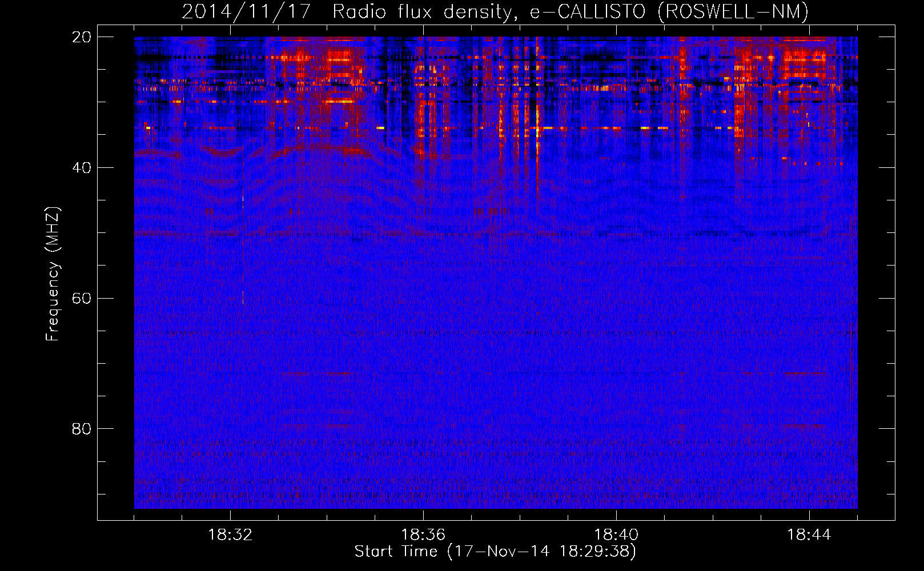Click the '20' frequency axis label
The image size is (924, 571).
(x=82, y=37)
